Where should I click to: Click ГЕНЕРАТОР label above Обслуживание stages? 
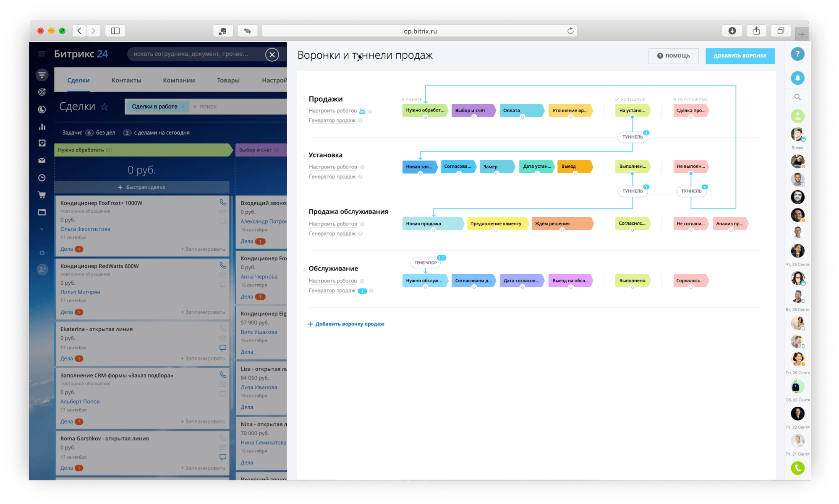(x=426, y=263)
